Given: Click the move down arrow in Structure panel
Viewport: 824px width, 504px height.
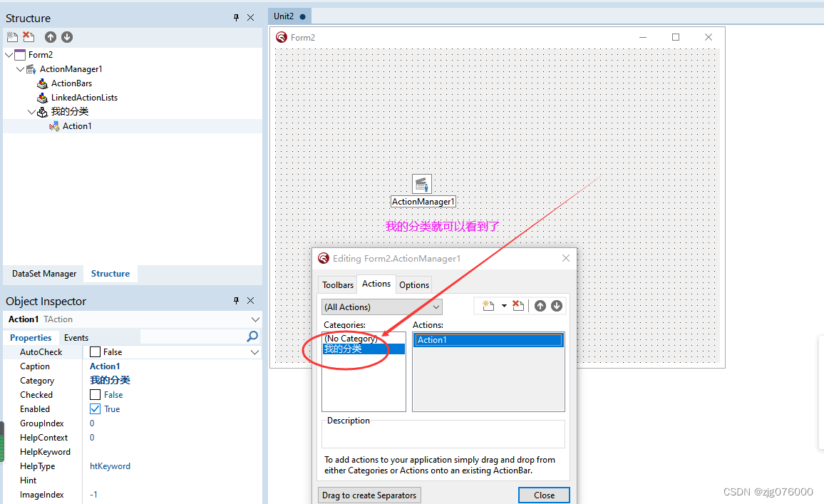Looking at the screenshot, I should pyautogui.click(x=66, y=36).
